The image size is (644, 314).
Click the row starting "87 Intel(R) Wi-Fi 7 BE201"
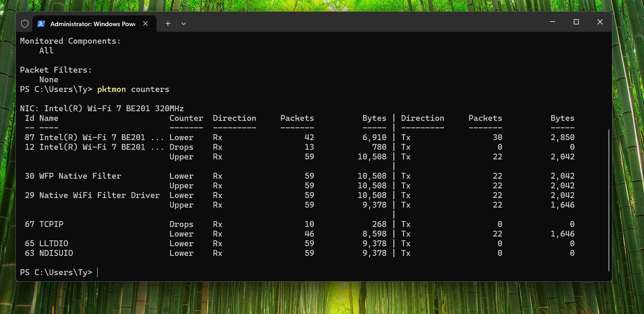pos(299,137)
